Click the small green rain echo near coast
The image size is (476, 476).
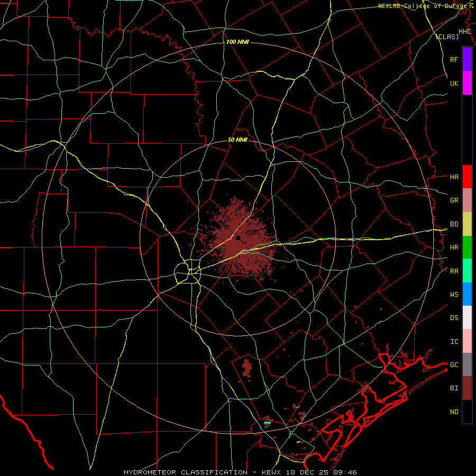click(267, 422)
